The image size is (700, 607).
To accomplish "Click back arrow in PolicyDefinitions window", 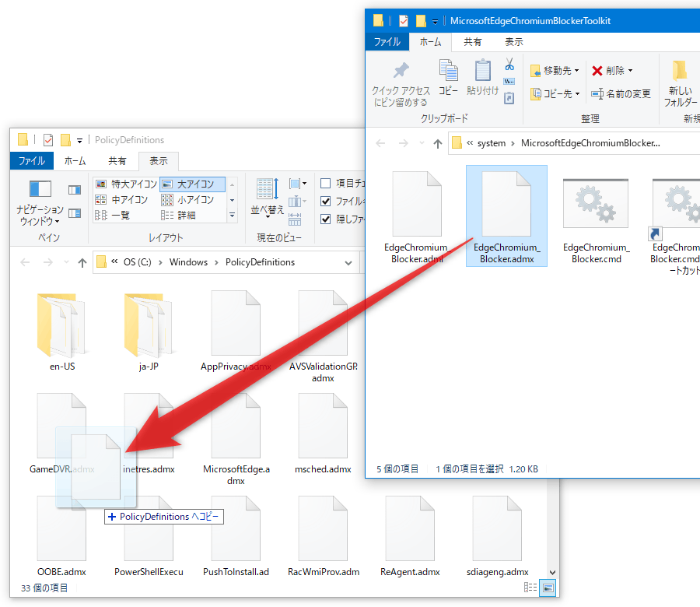I will click(25, 262).
